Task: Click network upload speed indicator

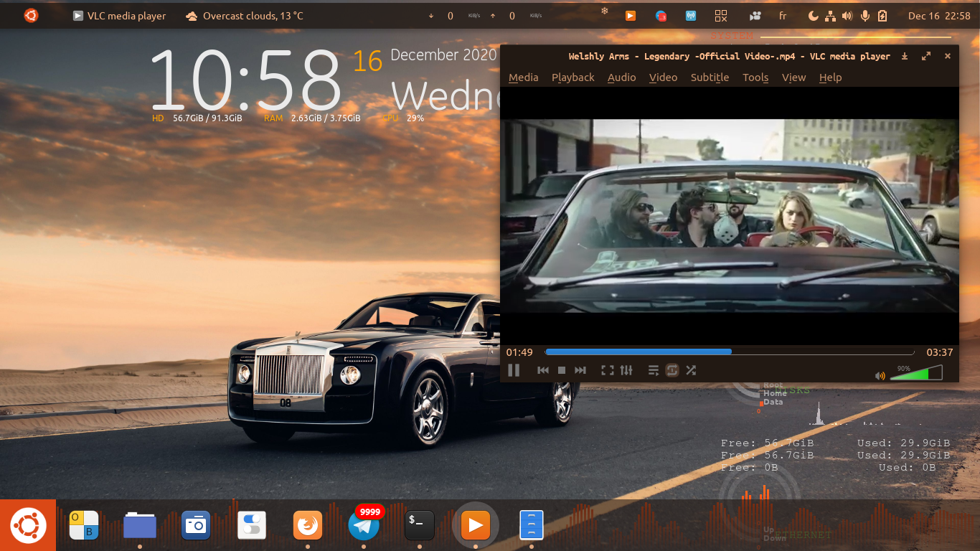Action: point(517,16)
